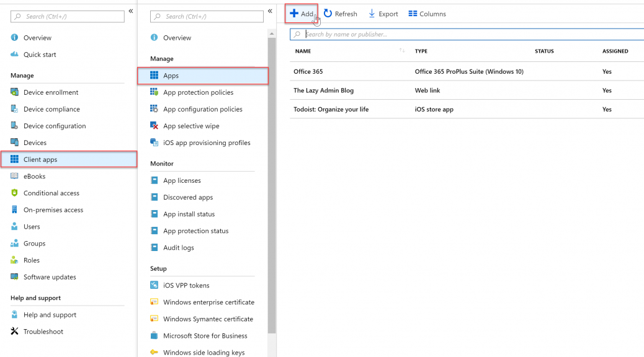The image size is (644, 357).
Task: Click the Device compliance icon
Action: [14, 109]
